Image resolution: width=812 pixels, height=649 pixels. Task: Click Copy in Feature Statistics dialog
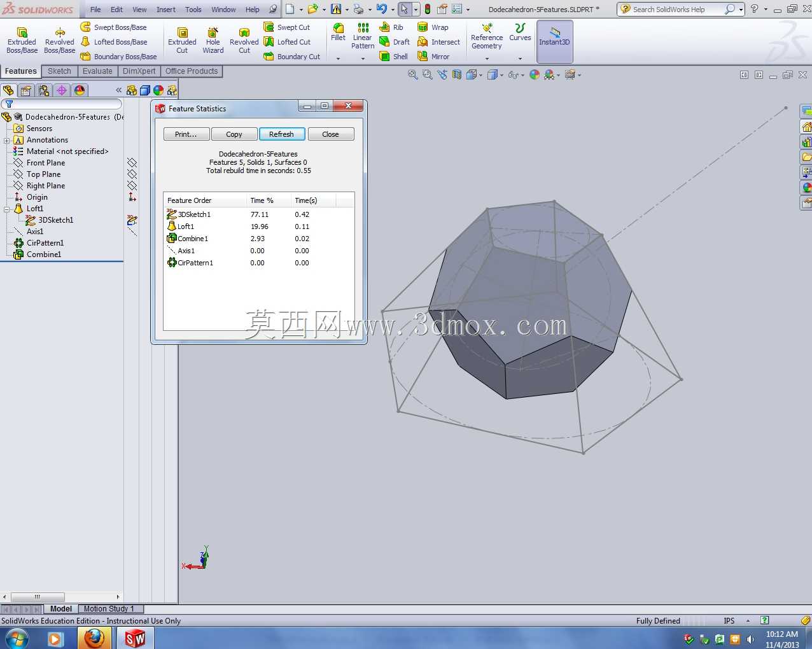click(234, 134)
